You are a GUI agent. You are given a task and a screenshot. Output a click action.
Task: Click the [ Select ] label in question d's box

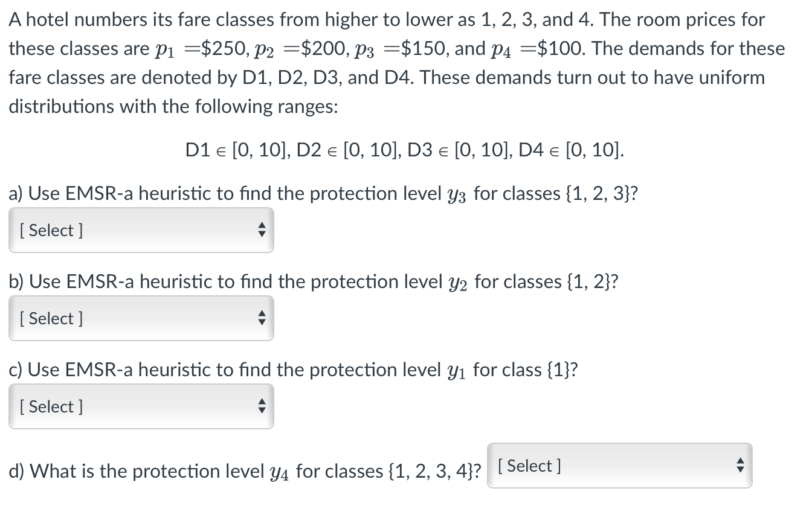click(x=529, y=466)
